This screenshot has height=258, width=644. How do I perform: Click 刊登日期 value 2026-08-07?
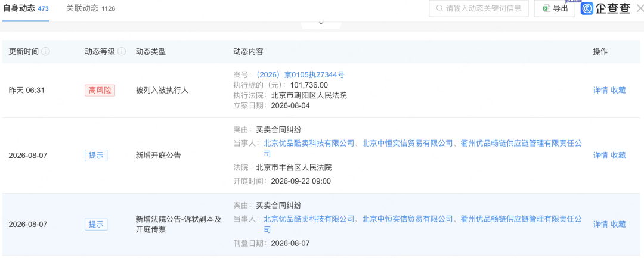click(290, 243)
